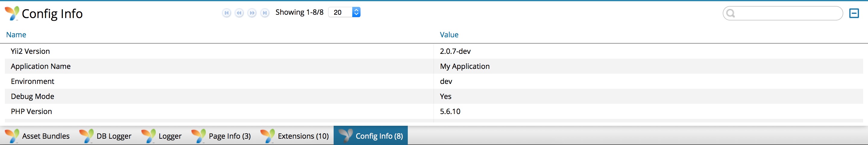The width and height of the screenshot is (868, 145).
Task: Go to the first page of results
Action: (226, 13)
